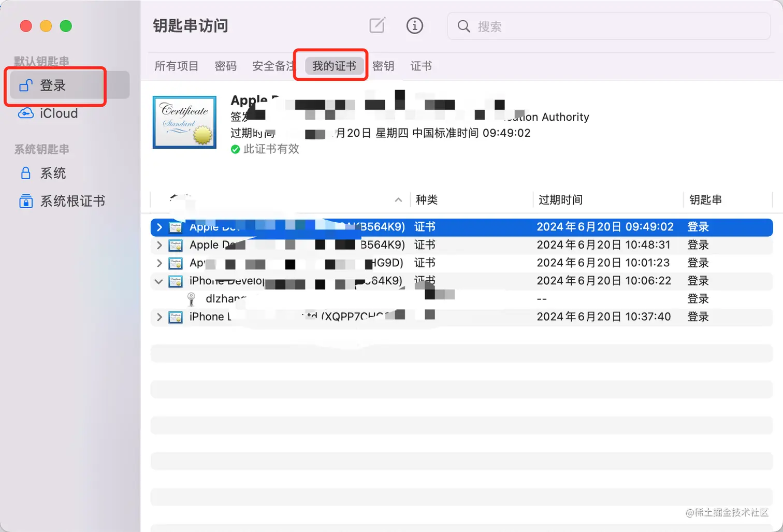The width and height of the screenshot is (783, 532).
Task: Minimize the window with yellow button
Action: click(46, 26)
